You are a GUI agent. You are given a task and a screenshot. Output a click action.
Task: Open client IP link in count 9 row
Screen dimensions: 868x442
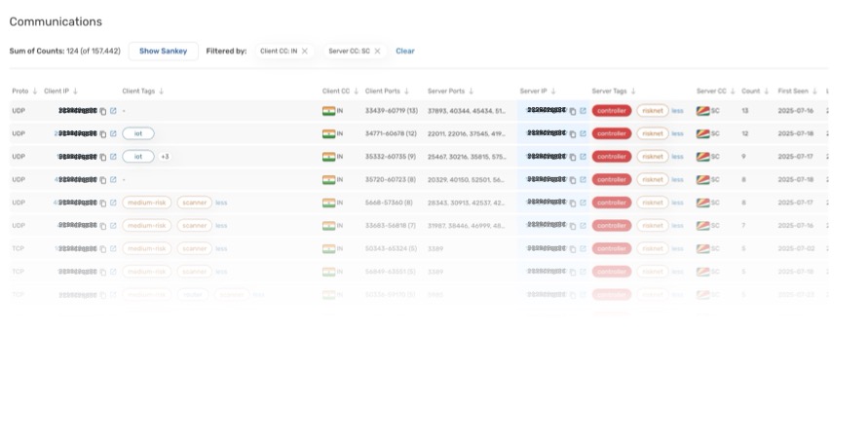coord(113,157)
